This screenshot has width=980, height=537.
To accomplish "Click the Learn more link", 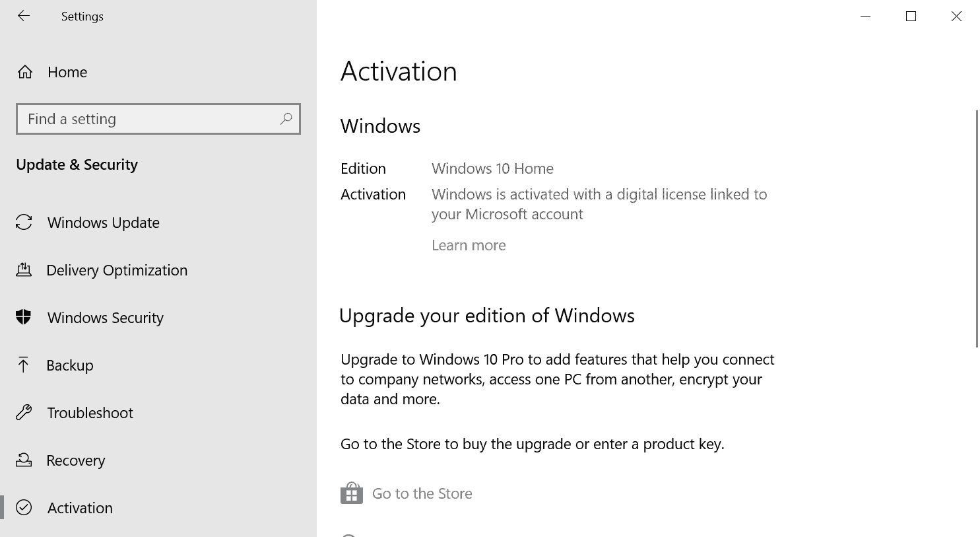I will point(469,245).
